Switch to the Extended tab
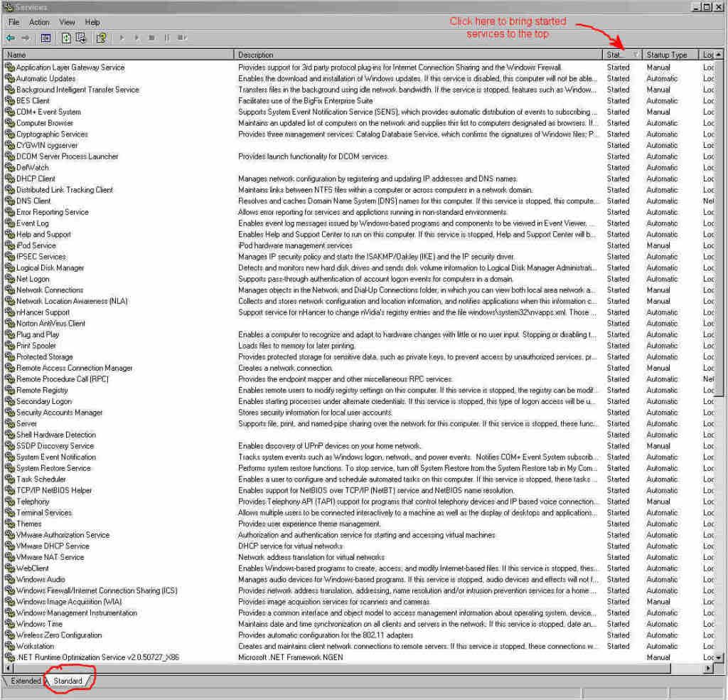This screenshot has height=700, width=728. coord(26,681)
